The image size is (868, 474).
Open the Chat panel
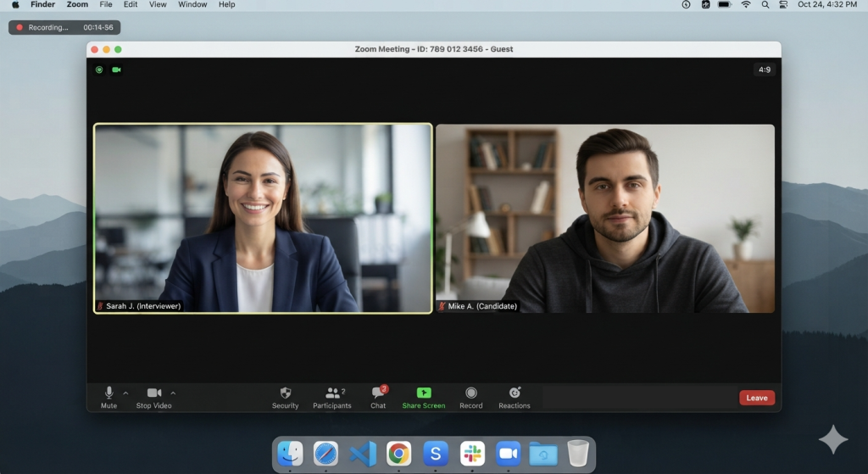379,398
